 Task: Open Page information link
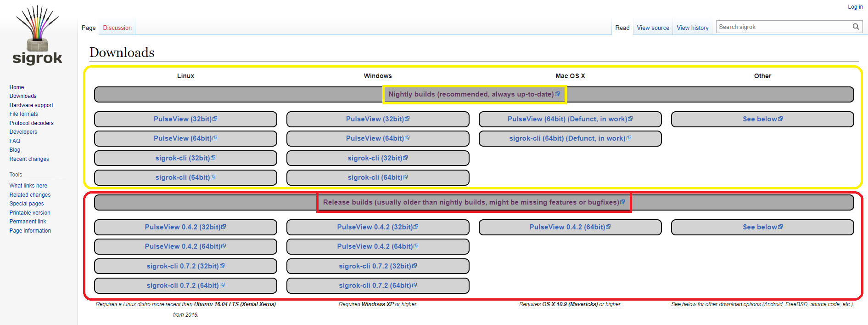[x=30, y=231]
